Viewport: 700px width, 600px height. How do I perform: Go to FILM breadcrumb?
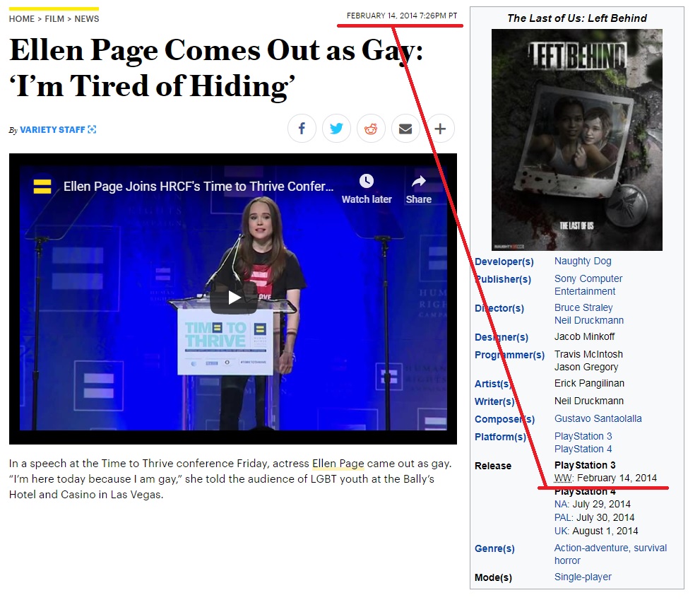(x=54, y=19)
